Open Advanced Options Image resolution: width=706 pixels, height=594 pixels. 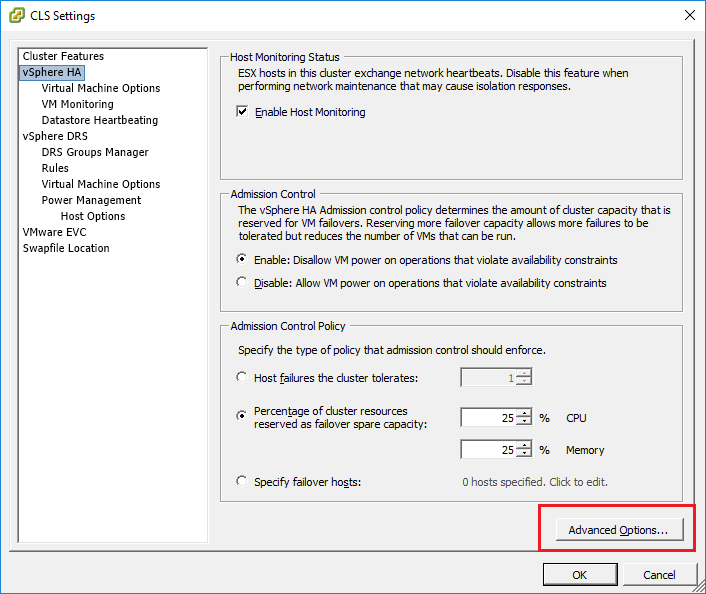[x=620, y=530]
